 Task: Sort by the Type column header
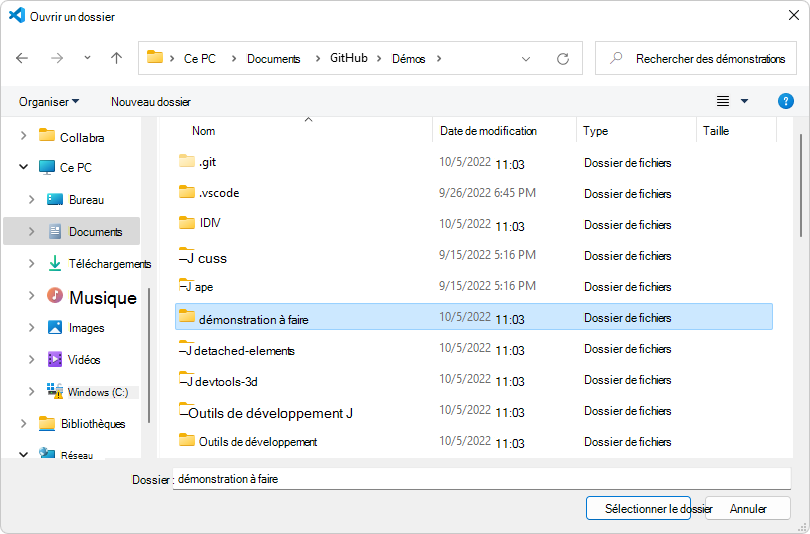tap(595, 131)
